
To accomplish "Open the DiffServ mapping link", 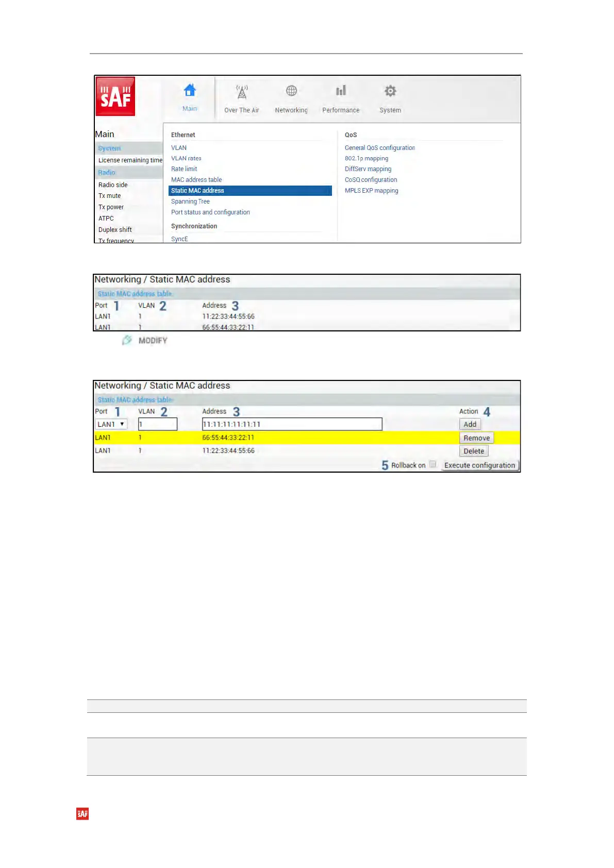I will [368, 169].
